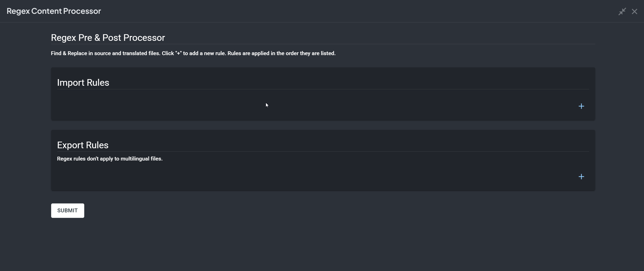Collapse the Regex Content Processor dialog
The width and height of the screenshot is (644, 271).
(x=622, y=11)
